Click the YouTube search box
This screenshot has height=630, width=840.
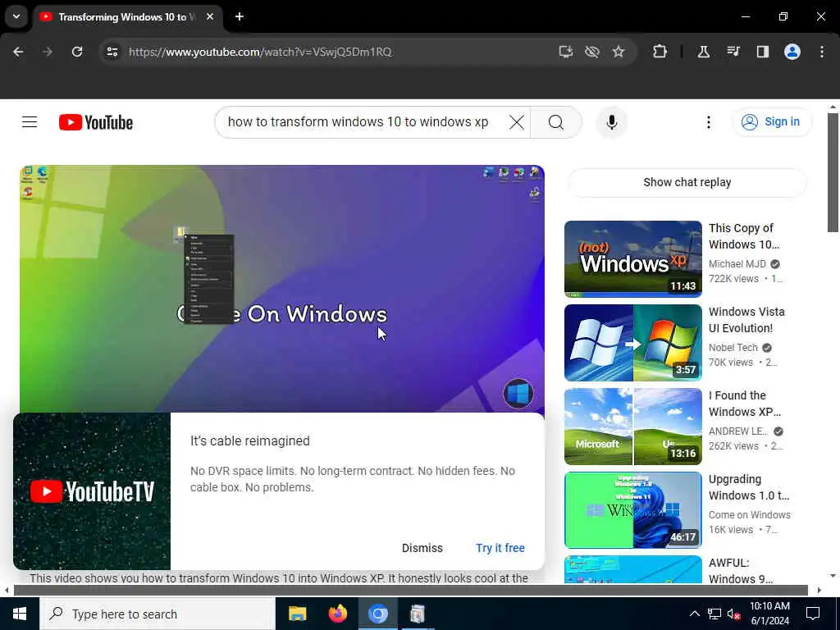coord(358,122)
